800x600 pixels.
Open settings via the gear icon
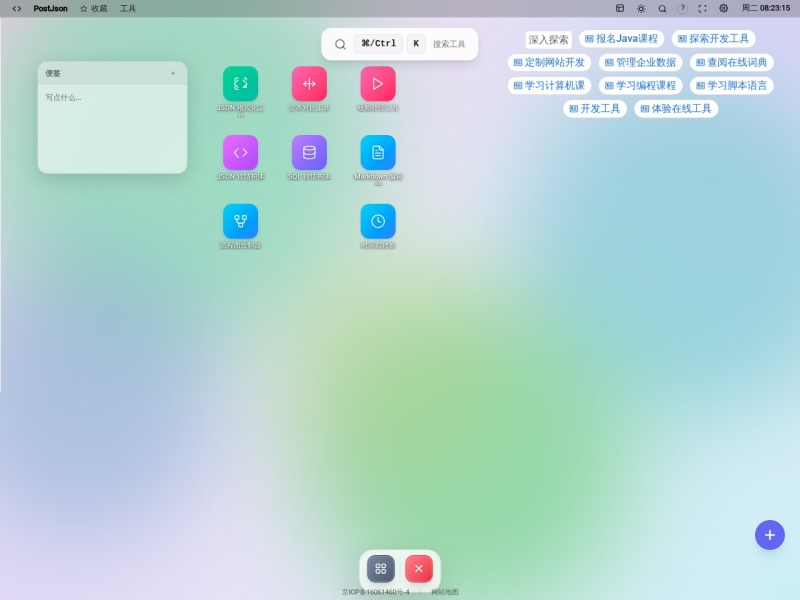coord(723,8)
